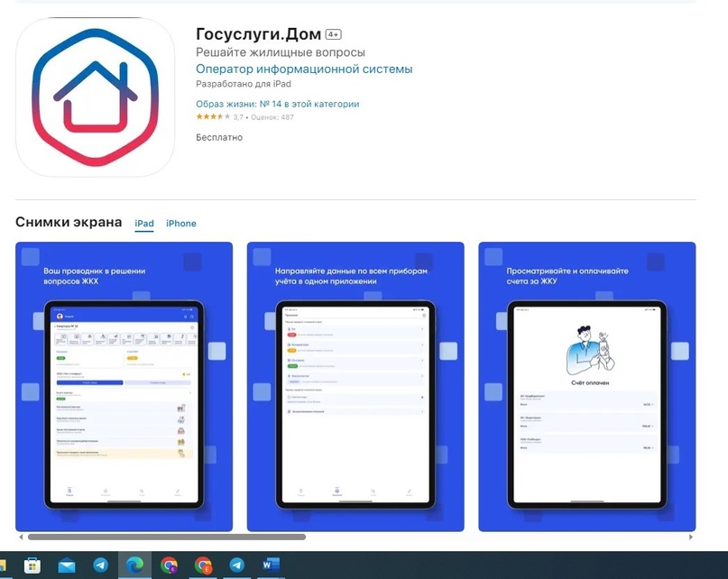
Task: Open Microsoft Store from the taskbar
Action: click(x=32, y=565)
